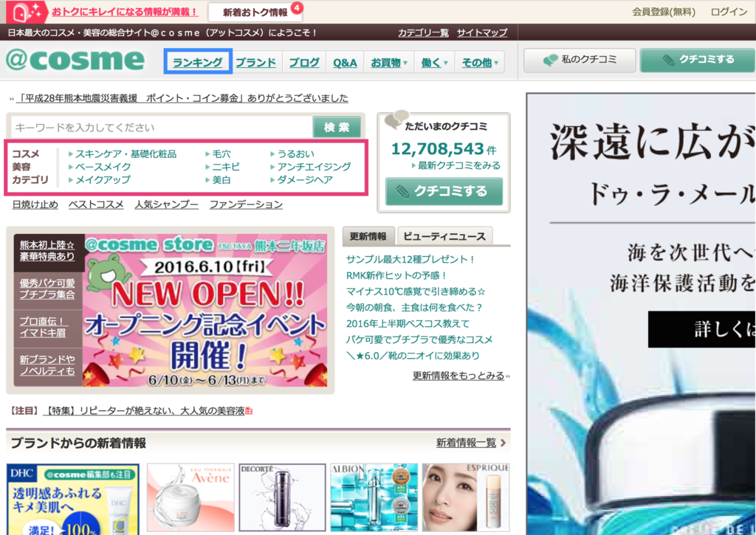Select ランキング menu item
This screenshot has height=535, width=756.
click(198, 62)
